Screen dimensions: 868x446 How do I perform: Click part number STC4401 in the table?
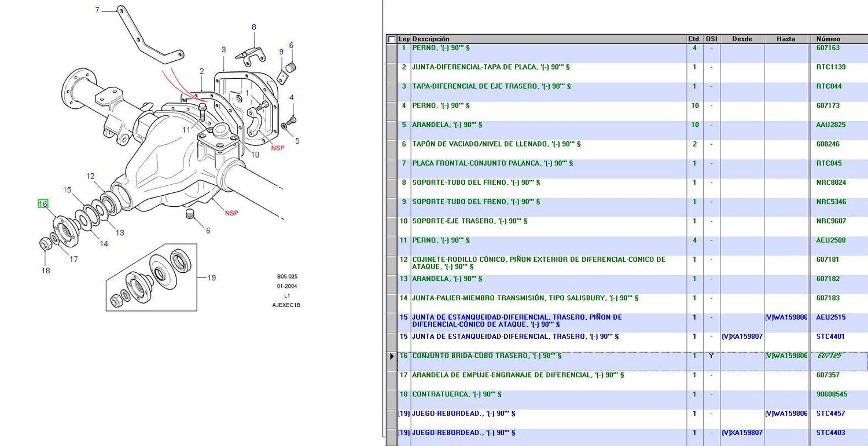[x=830, y=337]
